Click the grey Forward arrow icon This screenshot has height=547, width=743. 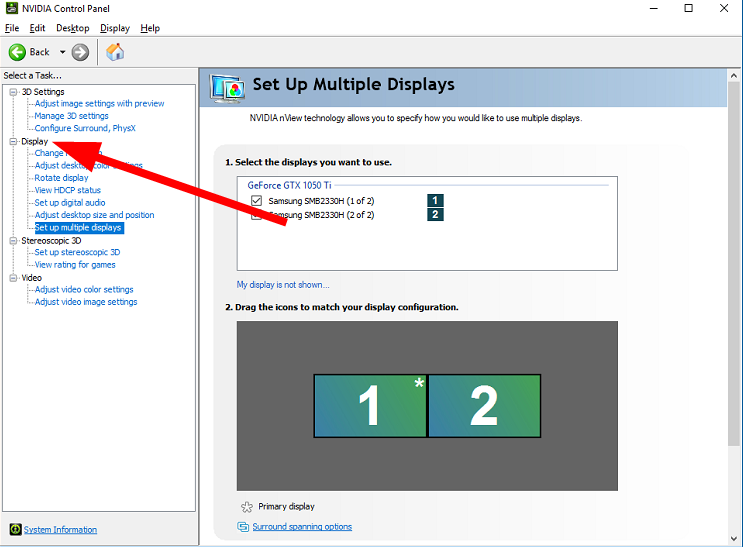click(80, 52)
